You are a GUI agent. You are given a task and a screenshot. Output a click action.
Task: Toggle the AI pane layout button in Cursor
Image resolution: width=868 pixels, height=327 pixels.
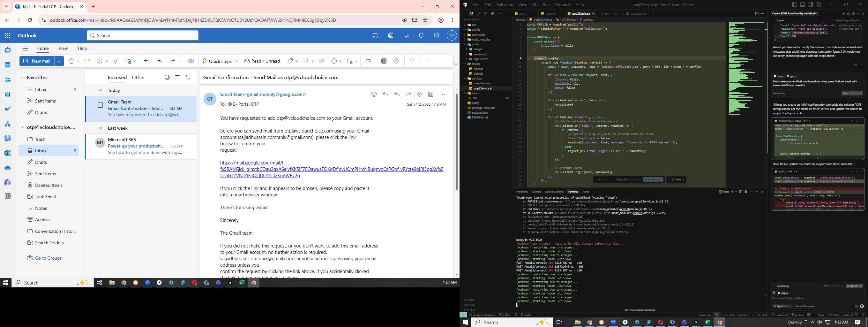click(811, 4)
